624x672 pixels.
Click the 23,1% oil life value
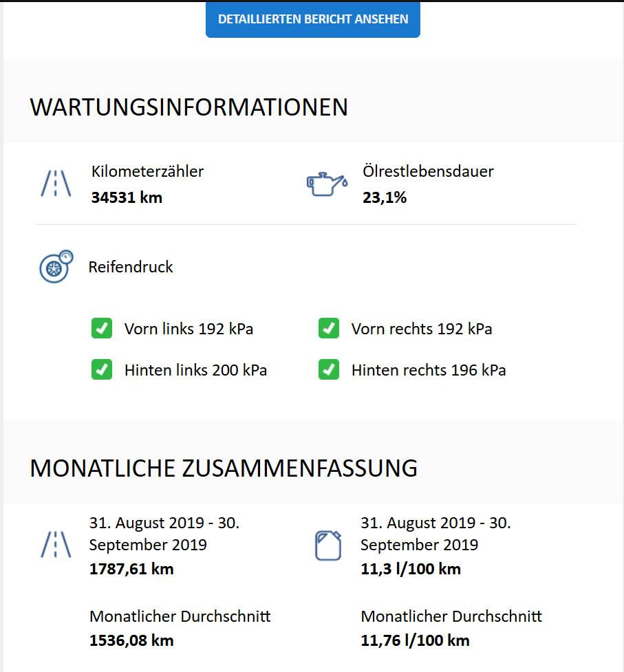(385, 197)
